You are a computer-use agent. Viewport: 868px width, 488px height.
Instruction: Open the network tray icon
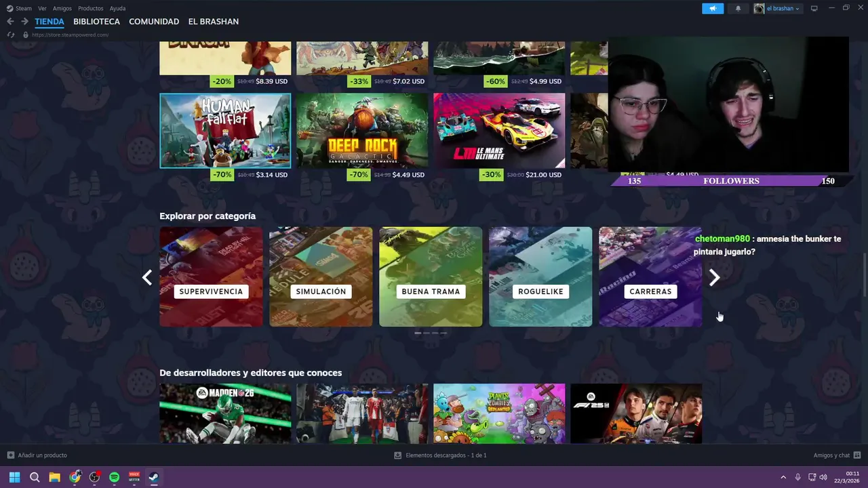(812, 477)
